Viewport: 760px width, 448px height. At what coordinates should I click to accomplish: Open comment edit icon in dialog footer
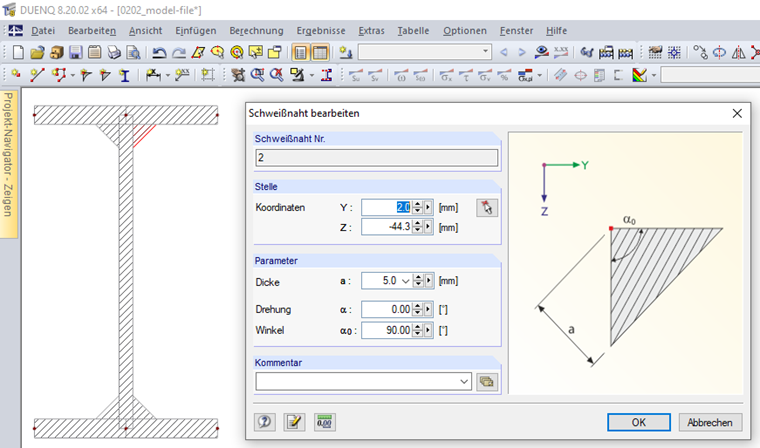pos(294,422)
